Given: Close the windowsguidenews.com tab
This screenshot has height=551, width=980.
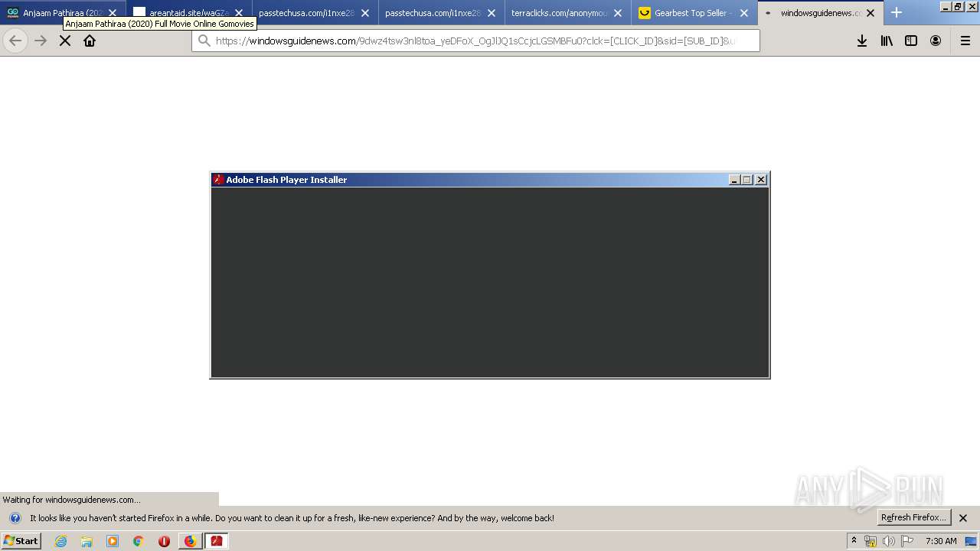Looking at the screenshot, I should 871,13.
